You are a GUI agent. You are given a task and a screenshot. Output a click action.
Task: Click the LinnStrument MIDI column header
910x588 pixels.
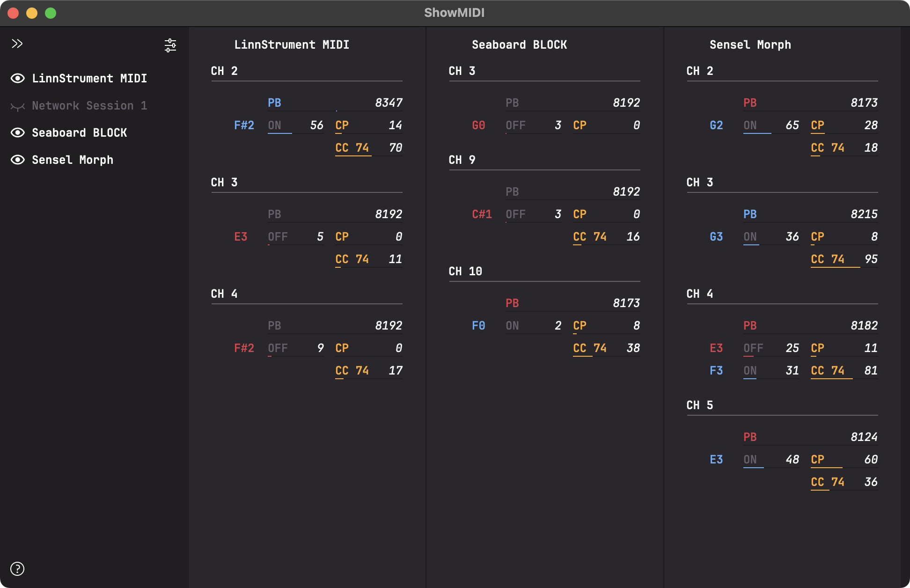(x=292, y=44)
